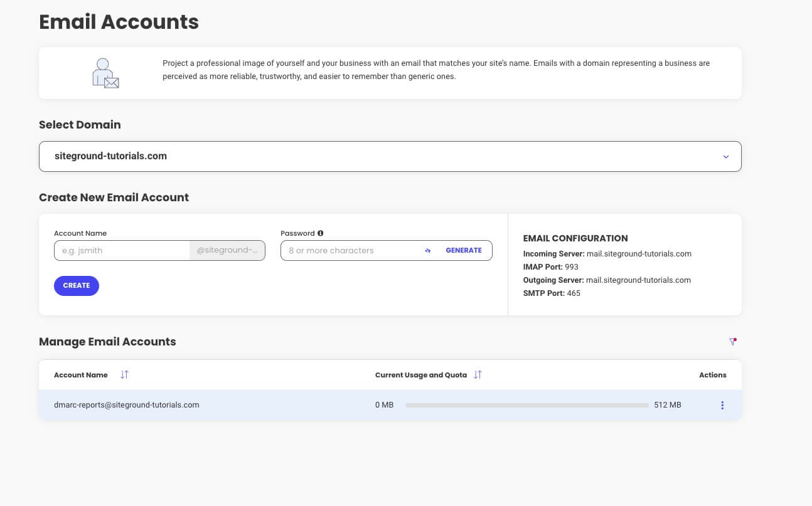Open the Select Domain dropdown chevron
Screen dimensions: 812x506
pyautogui.click(x=726, y=157)
